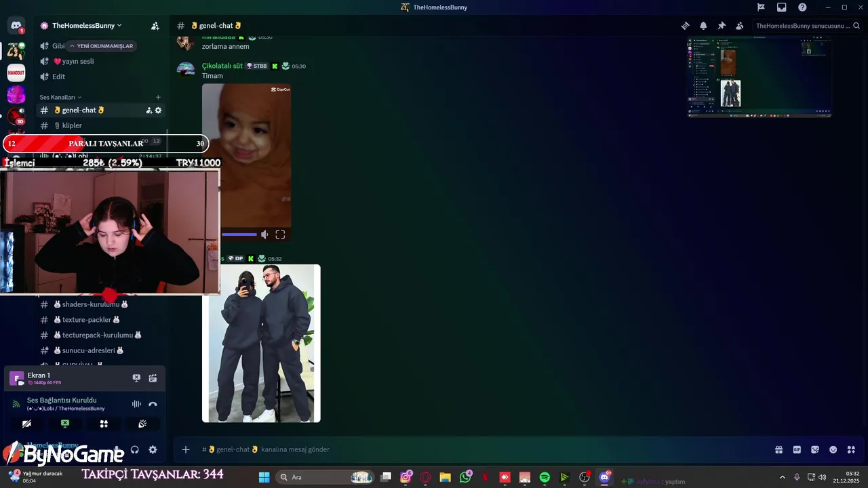Open the HANGOUT server icon
868x488 pixels.
click(16, 73)
